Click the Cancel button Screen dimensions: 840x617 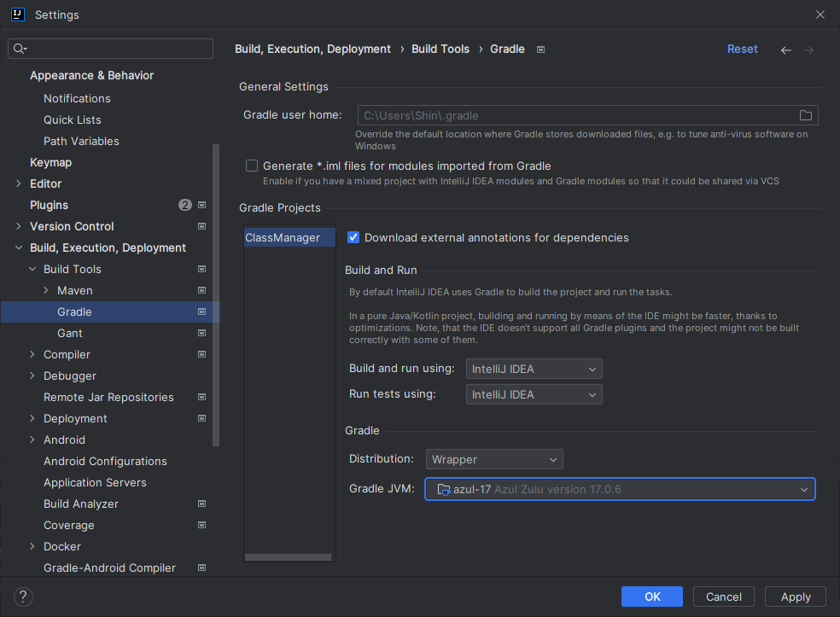(724, 597)
